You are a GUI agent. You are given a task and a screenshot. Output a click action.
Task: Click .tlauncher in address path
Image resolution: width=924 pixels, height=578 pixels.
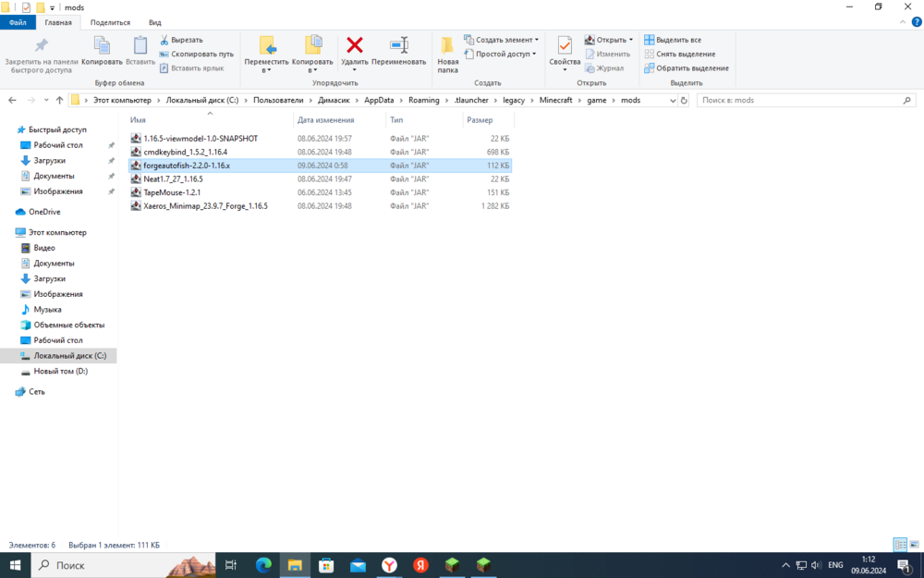[x=471, y=100]
